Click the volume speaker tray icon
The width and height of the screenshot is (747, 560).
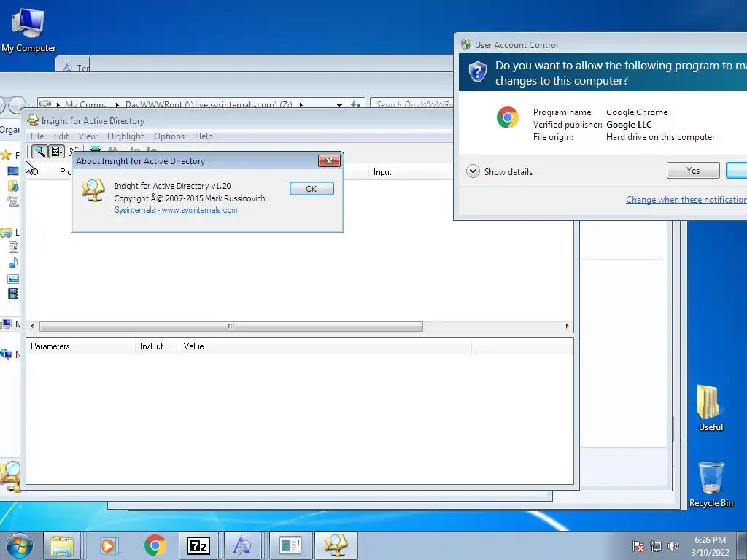click(673, 546)
